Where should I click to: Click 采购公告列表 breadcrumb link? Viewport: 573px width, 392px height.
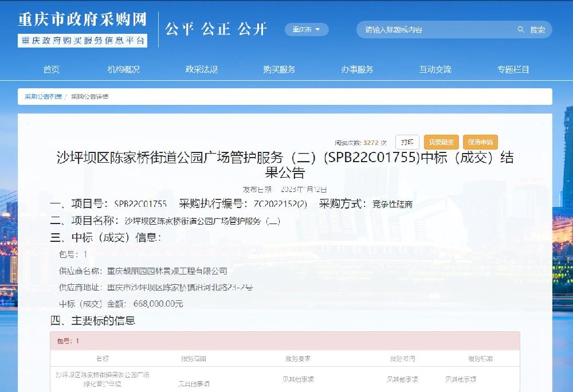tap(43, 96)
